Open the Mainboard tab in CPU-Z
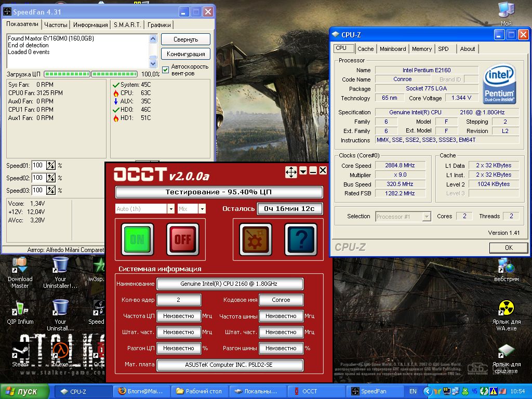 pos(393,49)
